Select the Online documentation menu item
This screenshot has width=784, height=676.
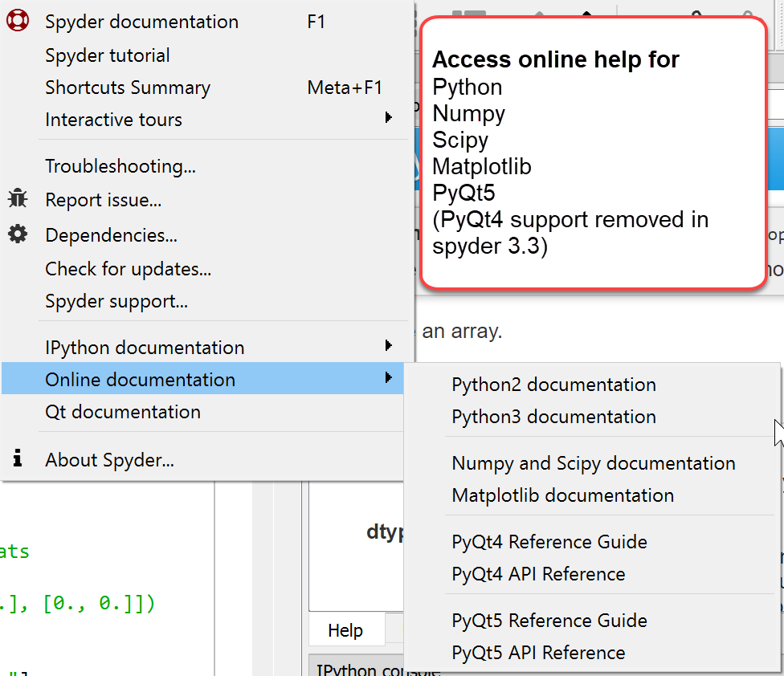(x=202, y=379)
